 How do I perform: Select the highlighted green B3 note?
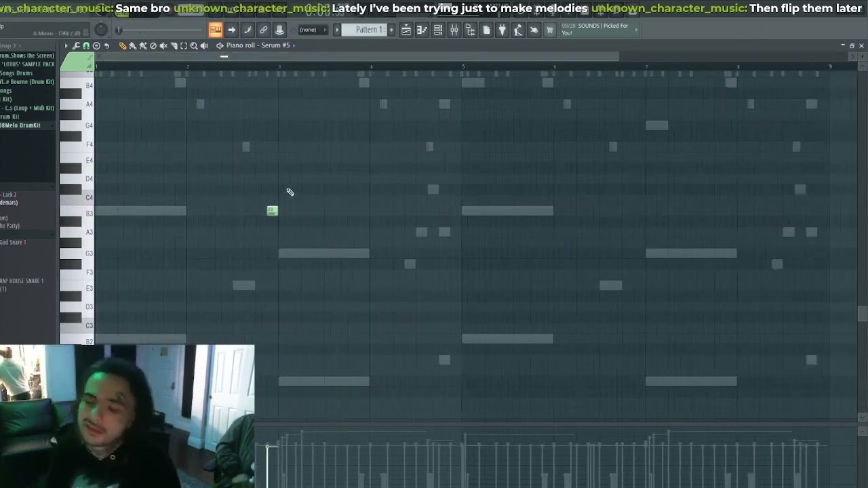point(272,211)
